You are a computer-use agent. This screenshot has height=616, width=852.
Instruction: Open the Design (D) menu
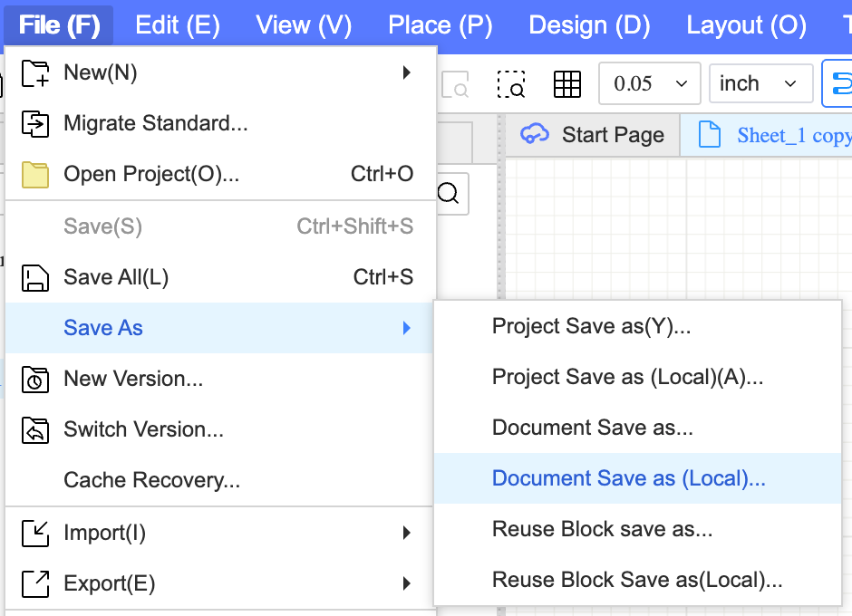tap(589, 25)
